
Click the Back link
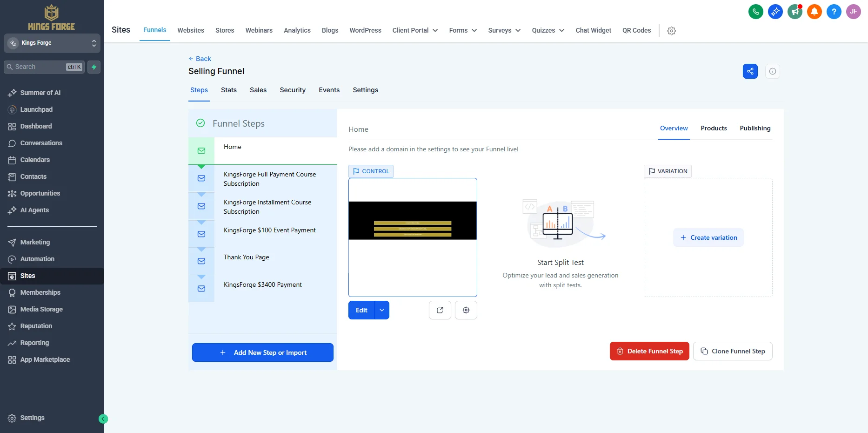pos(200,59)
